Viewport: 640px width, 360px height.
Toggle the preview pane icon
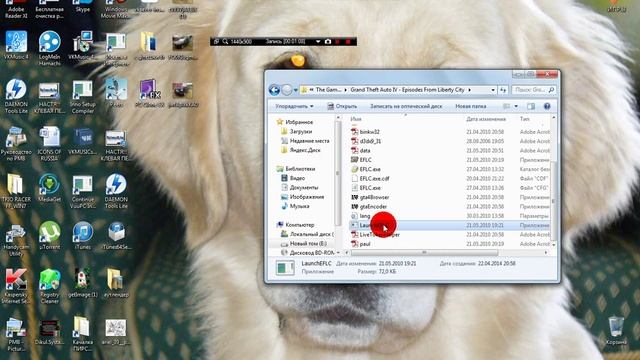pos(531,106)
